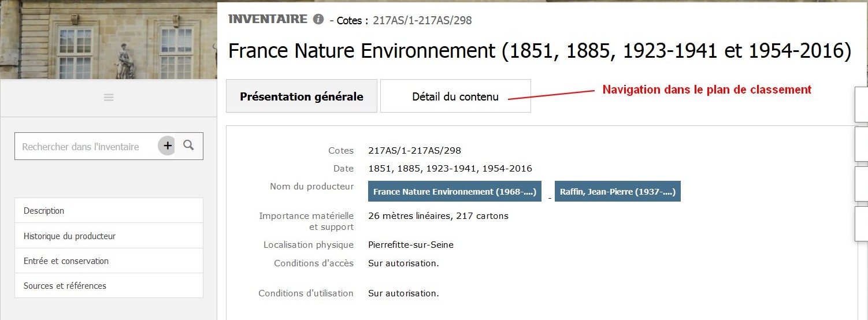Open producer Raffin, Jean-Pierre (1937-....)

coord(618,192)
